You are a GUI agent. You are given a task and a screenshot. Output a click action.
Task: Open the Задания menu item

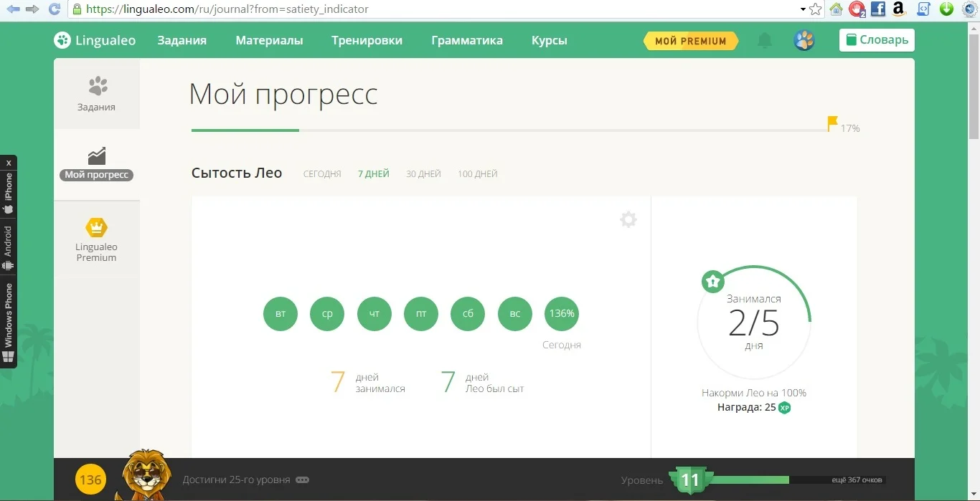182,40
